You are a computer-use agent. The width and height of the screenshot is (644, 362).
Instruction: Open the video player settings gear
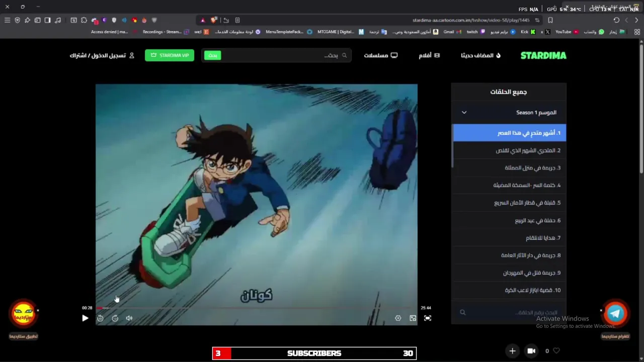398,318
